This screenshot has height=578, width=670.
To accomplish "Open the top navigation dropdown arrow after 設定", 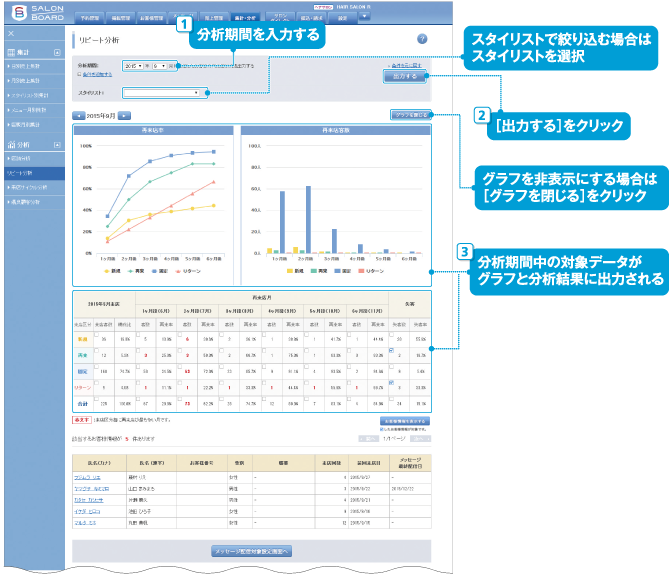I will [x=364, y=17].
